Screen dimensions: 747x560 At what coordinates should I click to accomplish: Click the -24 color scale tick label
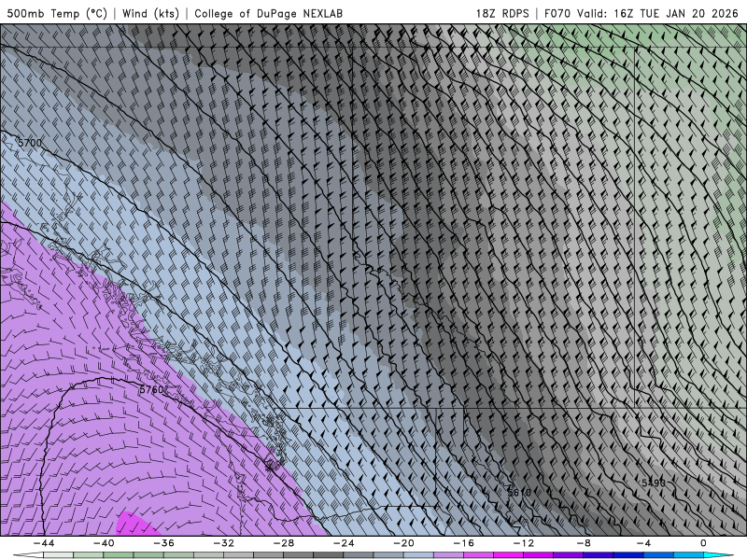point(344,543)
